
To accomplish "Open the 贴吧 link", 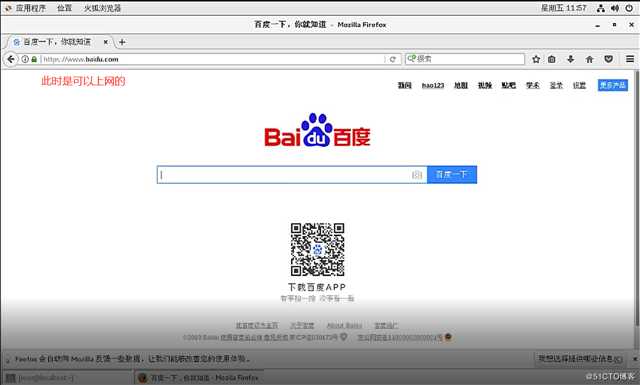I will 509,85.
